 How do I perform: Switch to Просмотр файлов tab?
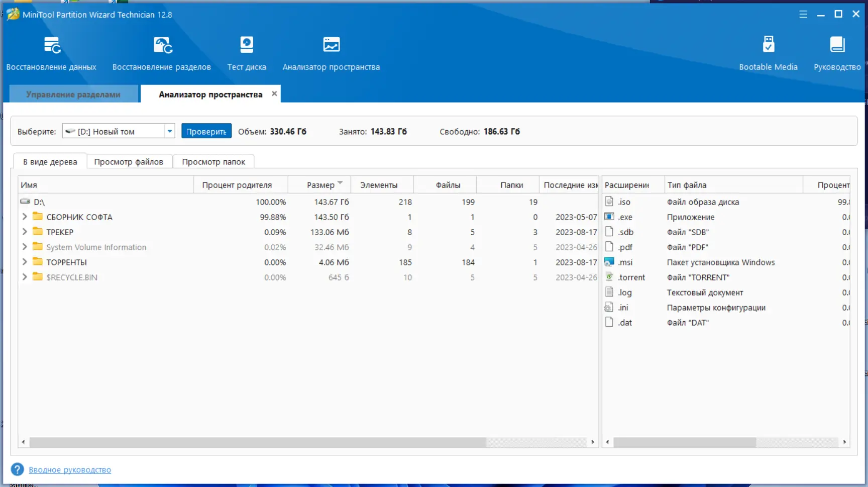129,161
